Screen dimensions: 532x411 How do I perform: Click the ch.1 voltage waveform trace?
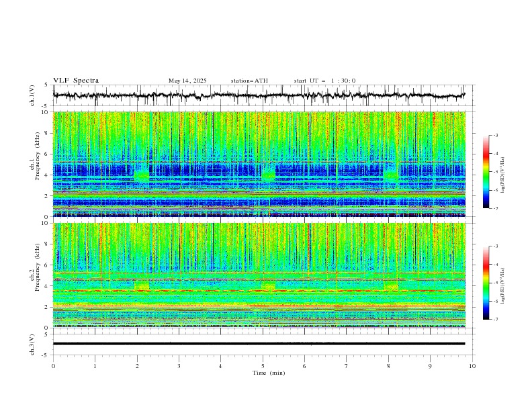pyautogui.click(x=259, y=95)
